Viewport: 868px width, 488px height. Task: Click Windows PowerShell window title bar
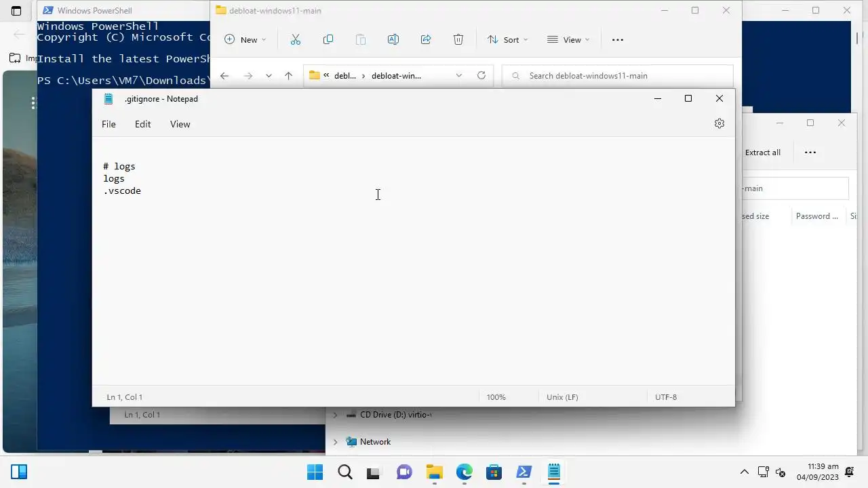pos(124,10)
